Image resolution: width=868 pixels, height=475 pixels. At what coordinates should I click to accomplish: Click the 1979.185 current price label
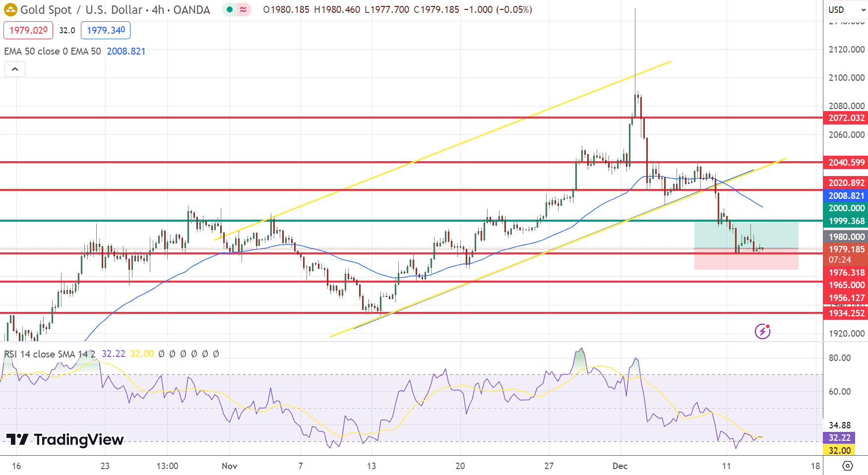click(x=846, y=249)
